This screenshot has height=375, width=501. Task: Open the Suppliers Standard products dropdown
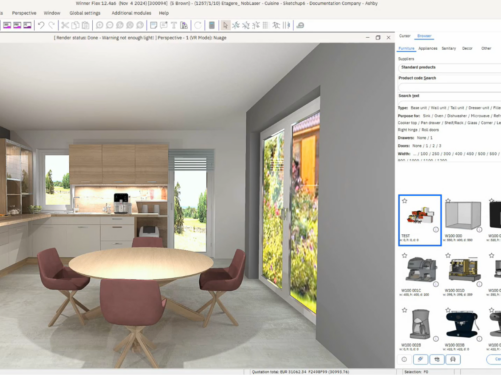[x=449, y=68]
